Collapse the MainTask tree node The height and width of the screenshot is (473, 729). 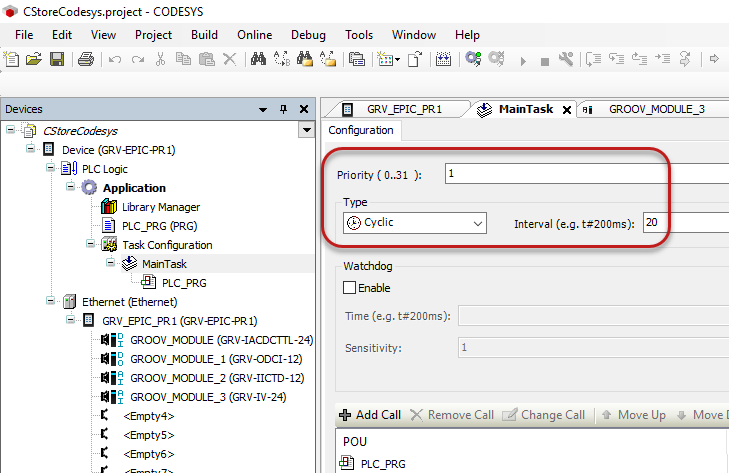click(110, 263)
